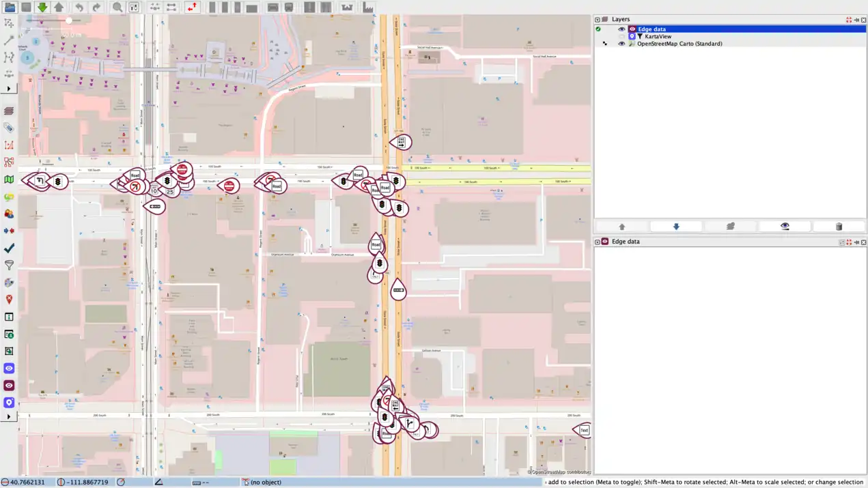Open the Filter funnel panel in sidebar

tap(9, 265)
